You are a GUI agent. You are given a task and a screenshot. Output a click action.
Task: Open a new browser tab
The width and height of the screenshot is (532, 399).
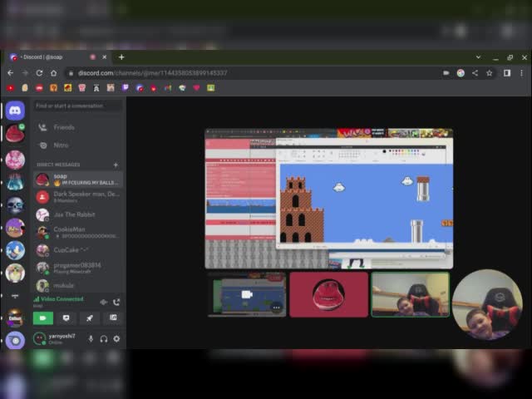(121, 57)
